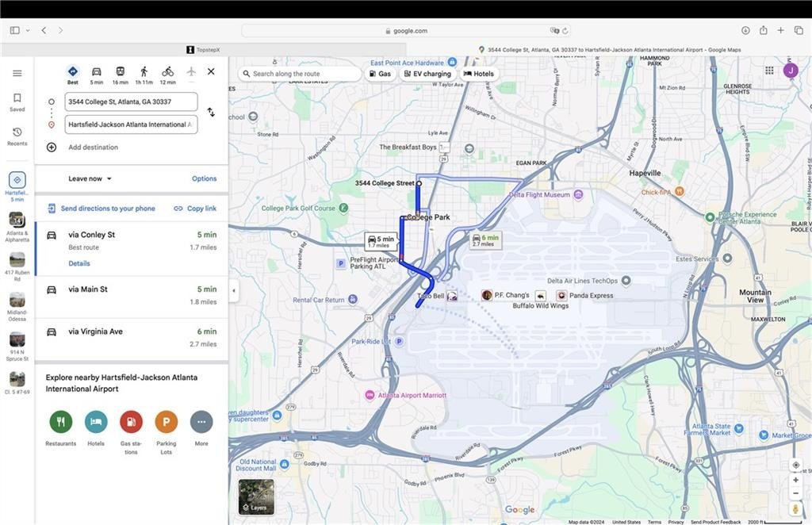Viewport: 812px width, 525px height.
Task: Open Safari sidebar dropdown chevron
Action: pyautogui.click(x=28, y=31)
